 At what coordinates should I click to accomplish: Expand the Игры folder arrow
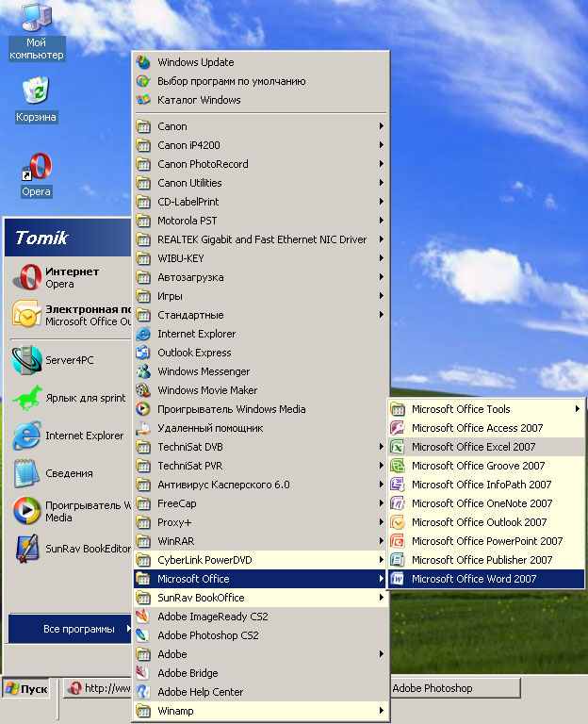coord(382,295)
